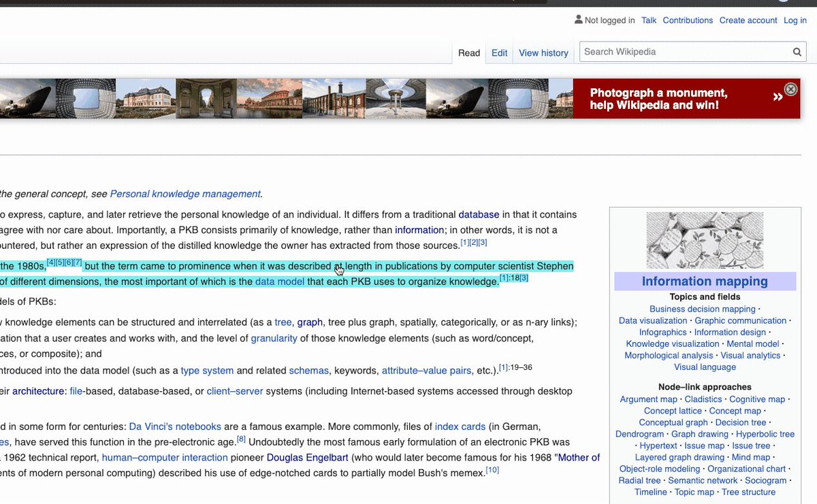Open the schemas link
817x504 pixels.
click(309, 371)
